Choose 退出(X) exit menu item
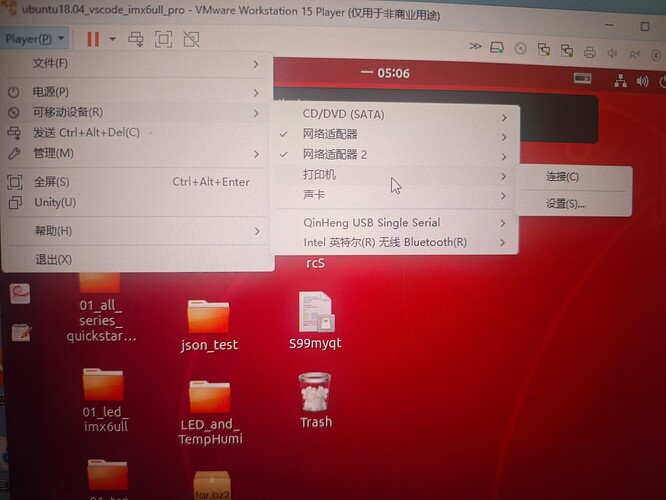This screenshot has width=666, height=500. tap(136, 260)
